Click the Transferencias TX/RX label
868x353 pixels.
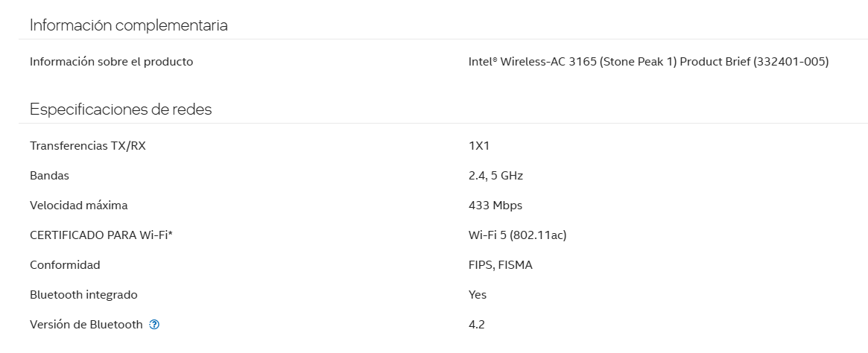[87, 146]
